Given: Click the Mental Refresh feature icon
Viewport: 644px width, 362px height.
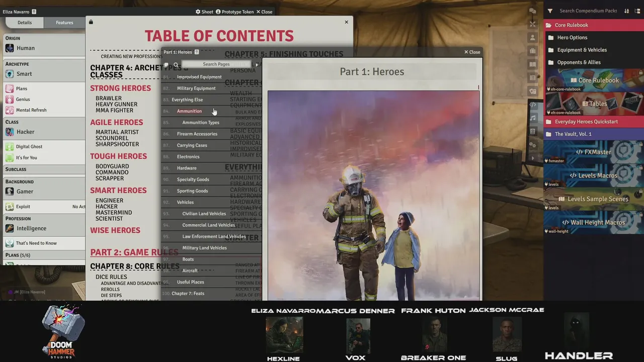Looking at the screenshot, I should tap(10, 110).
